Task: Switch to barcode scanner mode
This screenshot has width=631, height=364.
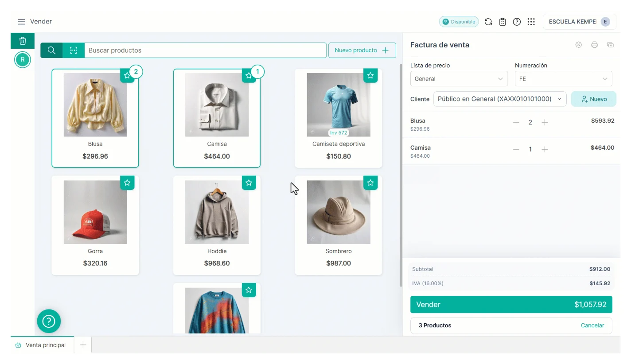Action: 74,50
